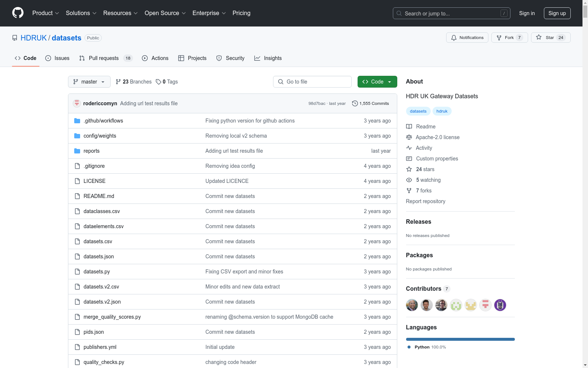
Task: Open the dataelements.csv file
Action: pyautogui.click(x=104, y=226)
